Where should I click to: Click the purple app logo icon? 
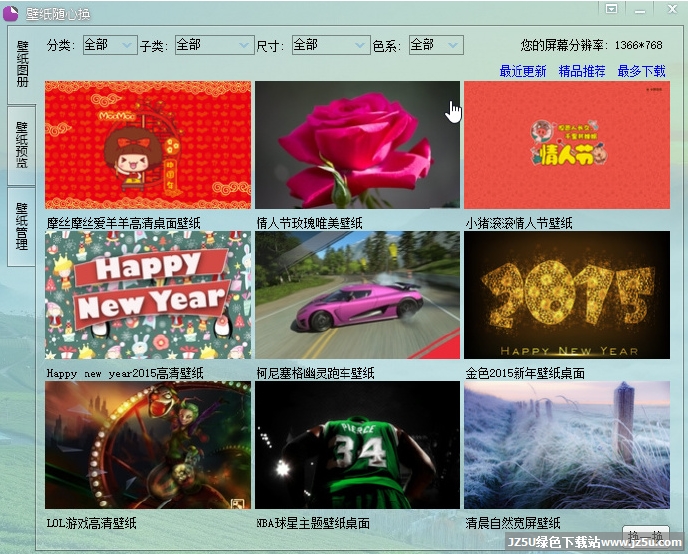click(x=11, y=13)
